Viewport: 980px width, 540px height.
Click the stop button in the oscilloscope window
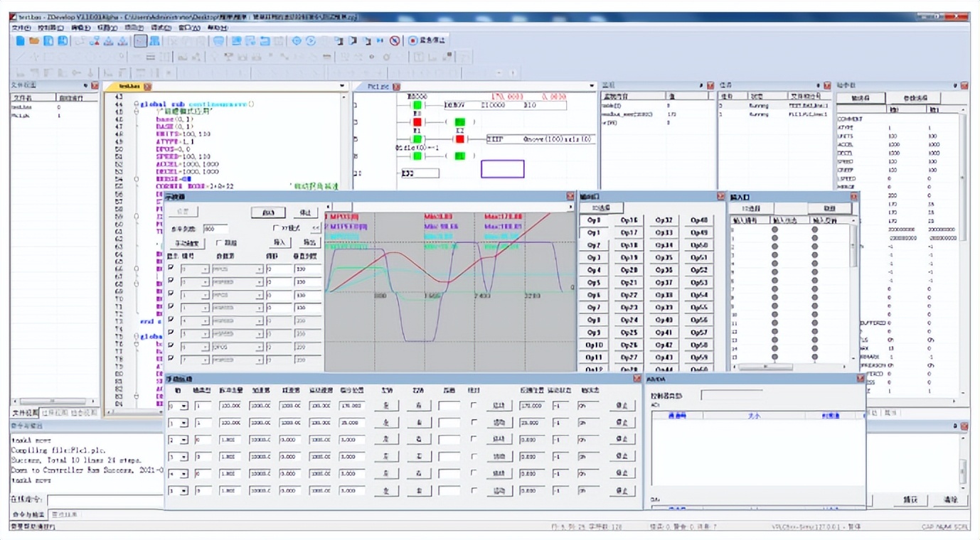[306, 212]
